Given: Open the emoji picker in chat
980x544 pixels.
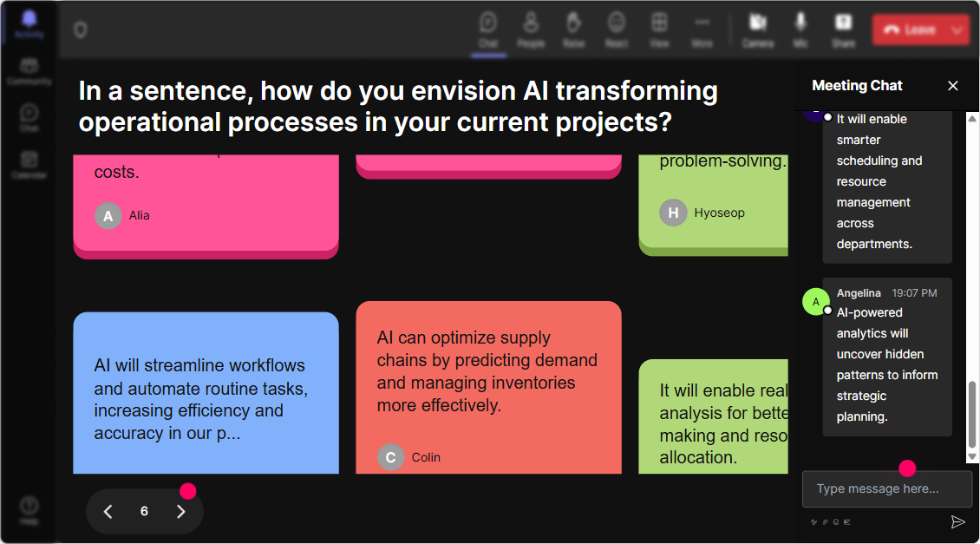Looking at the screenshot, I should pyautogui.click(x=836, y=522).
